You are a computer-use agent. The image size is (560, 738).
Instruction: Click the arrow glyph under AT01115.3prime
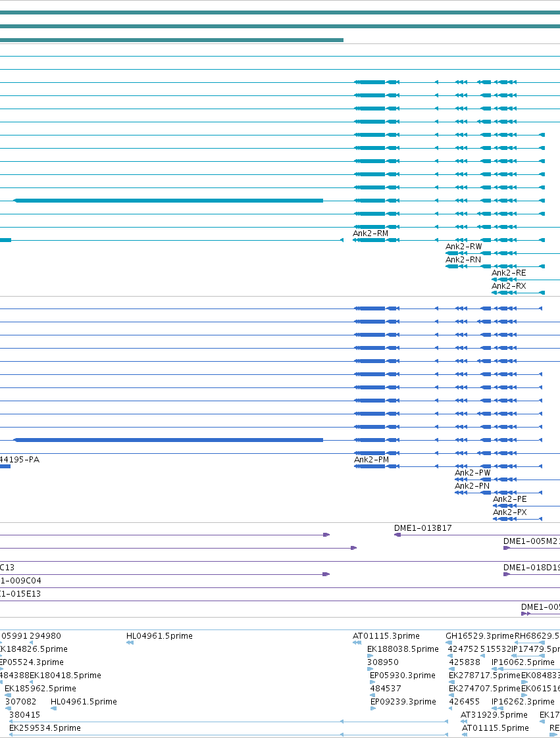coord(357,643)
